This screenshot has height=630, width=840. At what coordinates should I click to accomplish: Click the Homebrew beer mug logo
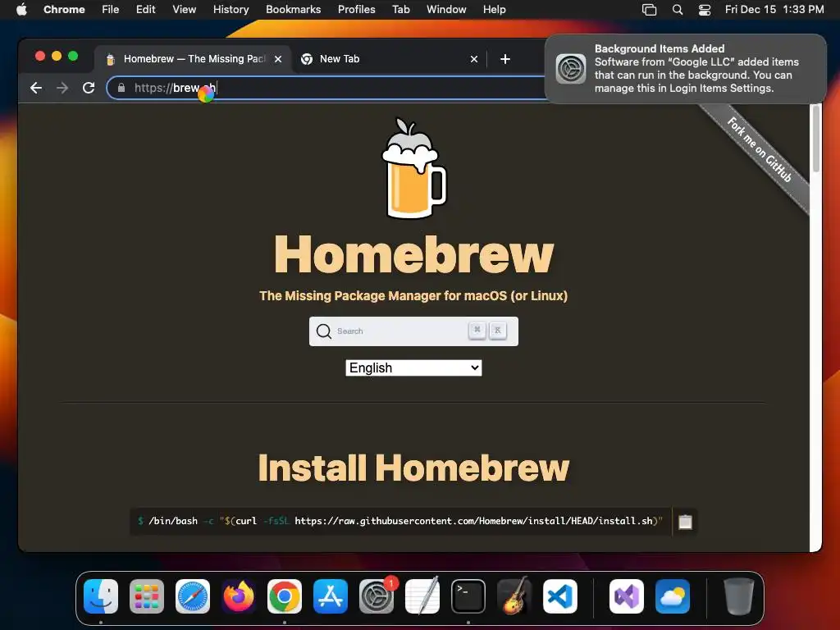413,168
